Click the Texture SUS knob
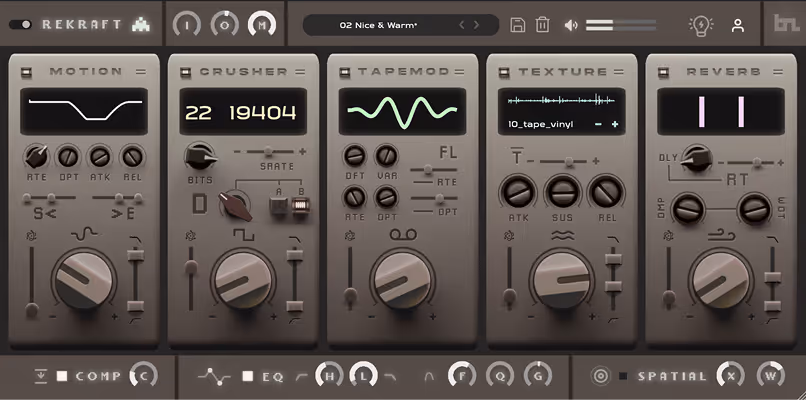The height and width of the screenshot is (400, 806). coord(562,192)
